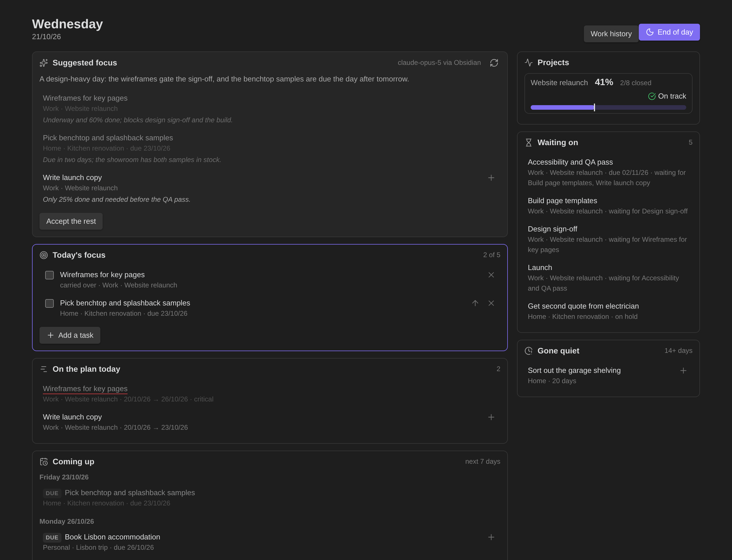Click the activity icon beside Projects
This screenshot has height=560, width=732.
528,62
